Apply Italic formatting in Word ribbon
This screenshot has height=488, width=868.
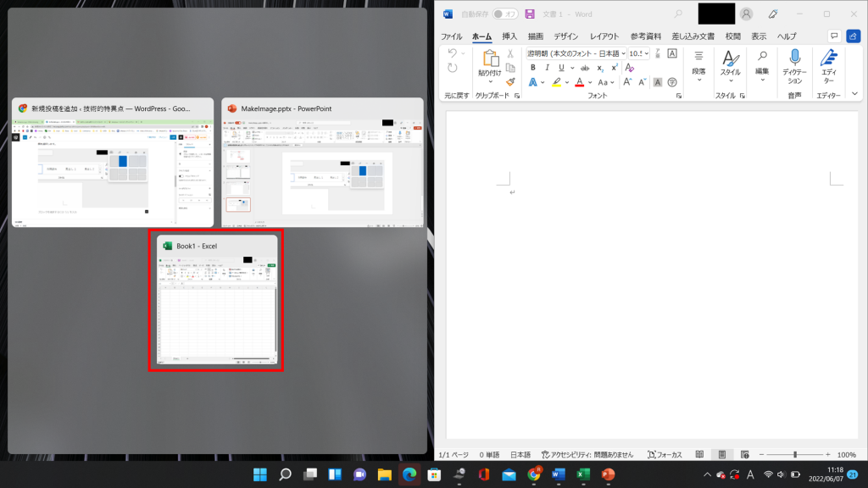tap(549, 68)
